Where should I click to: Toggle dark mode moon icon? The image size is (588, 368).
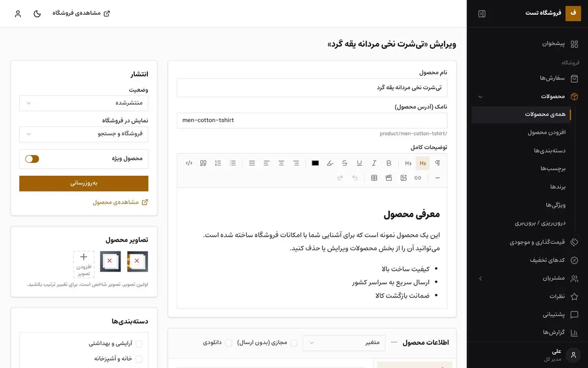tap(37, 14)
